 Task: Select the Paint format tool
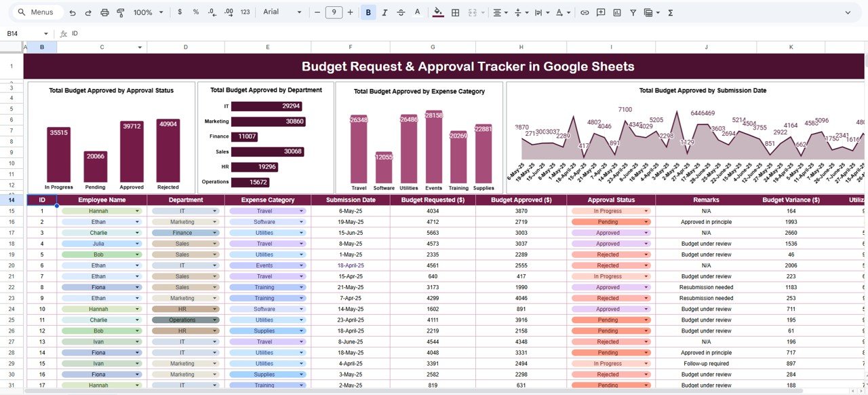point(121,12)
